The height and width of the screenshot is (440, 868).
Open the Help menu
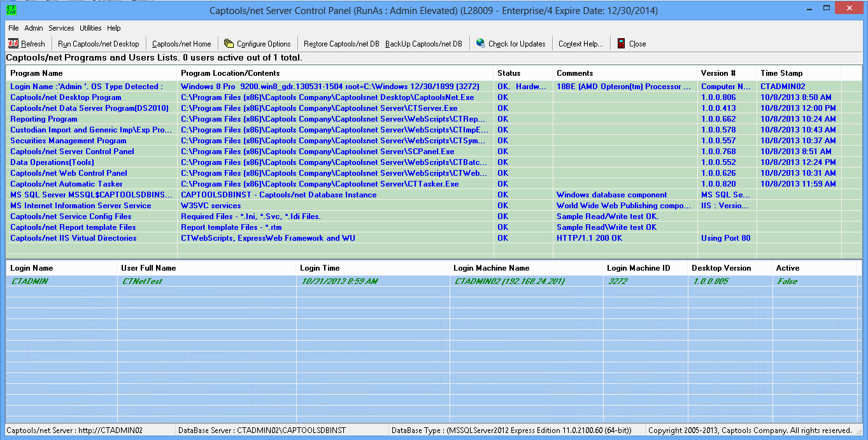pos(113,28)
